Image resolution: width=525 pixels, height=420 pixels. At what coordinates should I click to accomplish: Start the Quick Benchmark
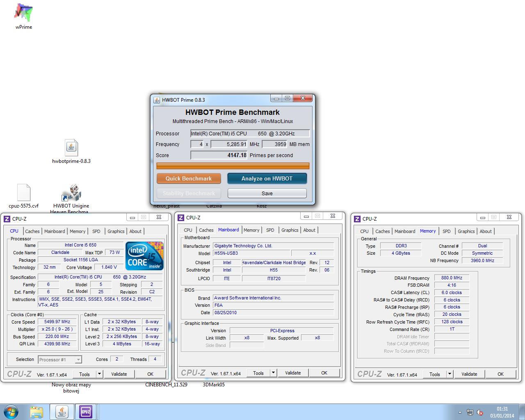click(x=189, y=178)
